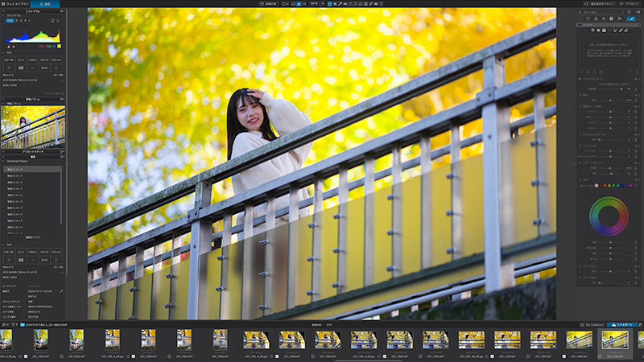The width and height of the screenshot is (644, 362).
Task: Collapse the ヒストグラム section chevron
Action: click(x=3, y=15)
